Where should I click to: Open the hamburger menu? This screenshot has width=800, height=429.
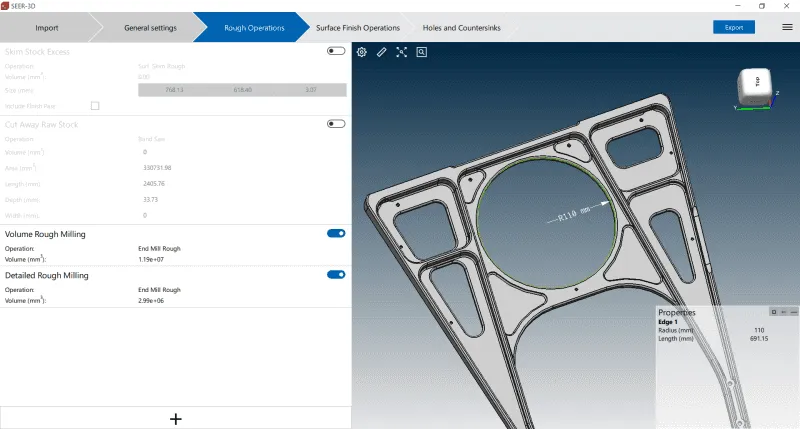coord(787,27)
